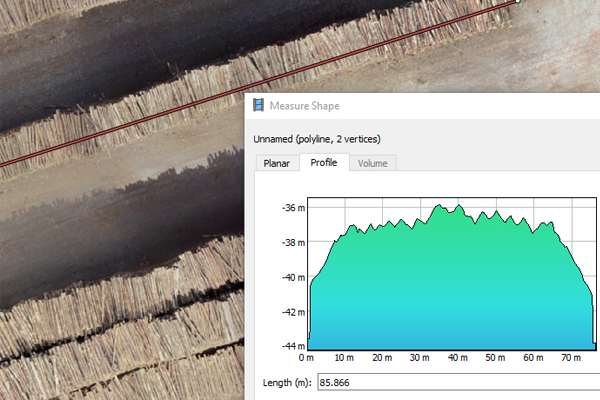This screenshot has height=400, width=600.
Task: Click the Unnamed polyline description text
Action: point(317,138)
